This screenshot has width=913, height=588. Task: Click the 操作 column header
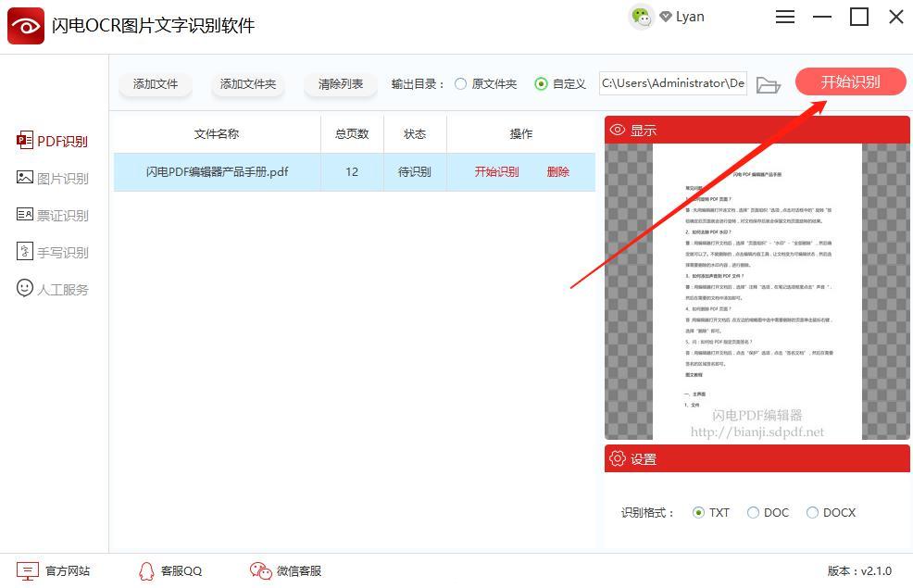(x=521, y=134)
